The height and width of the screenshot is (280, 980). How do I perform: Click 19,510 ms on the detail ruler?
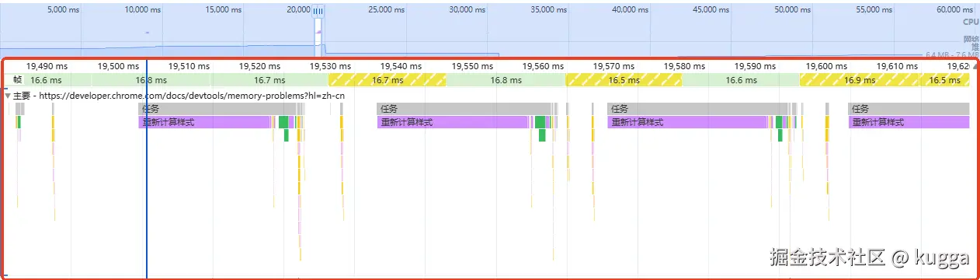(x=189, y=66)
